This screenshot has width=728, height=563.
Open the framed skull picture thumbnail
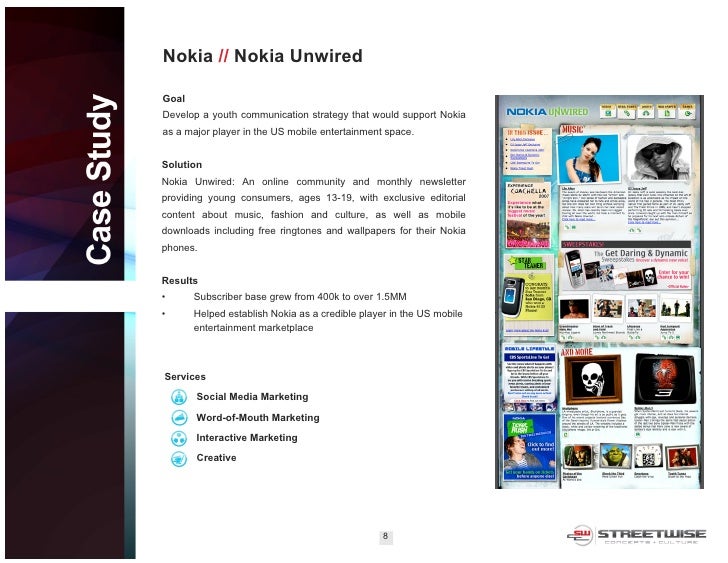(x=592, y=379)
